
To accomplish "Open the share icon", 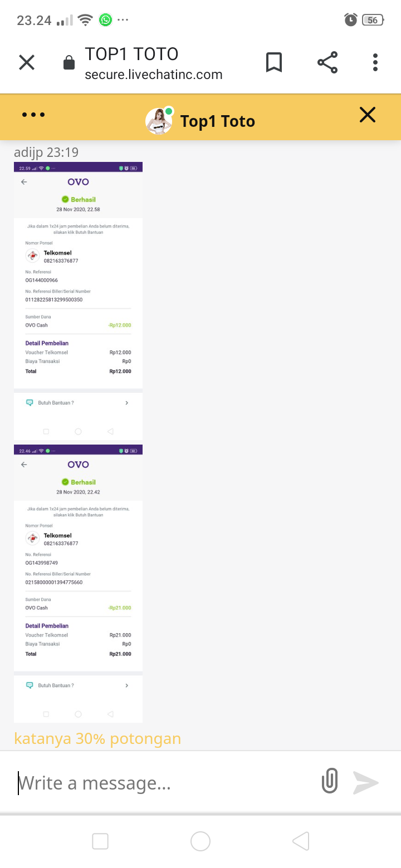I will point(327,62).
